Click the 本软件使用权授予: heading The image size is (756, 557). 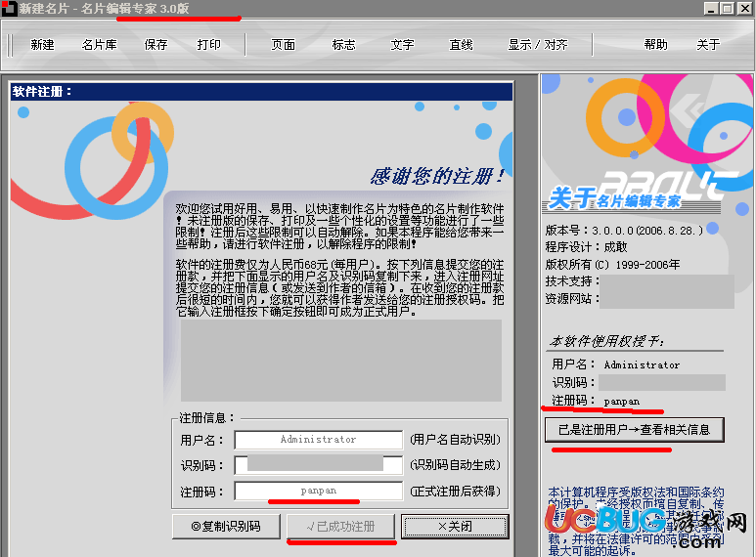click(606, 342)
